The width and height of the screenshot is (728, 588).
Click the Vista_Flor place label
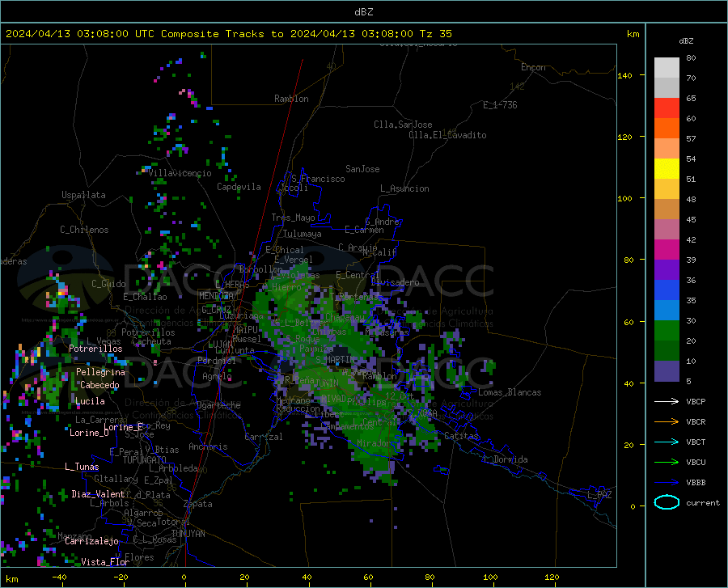[x=105, y=562]
